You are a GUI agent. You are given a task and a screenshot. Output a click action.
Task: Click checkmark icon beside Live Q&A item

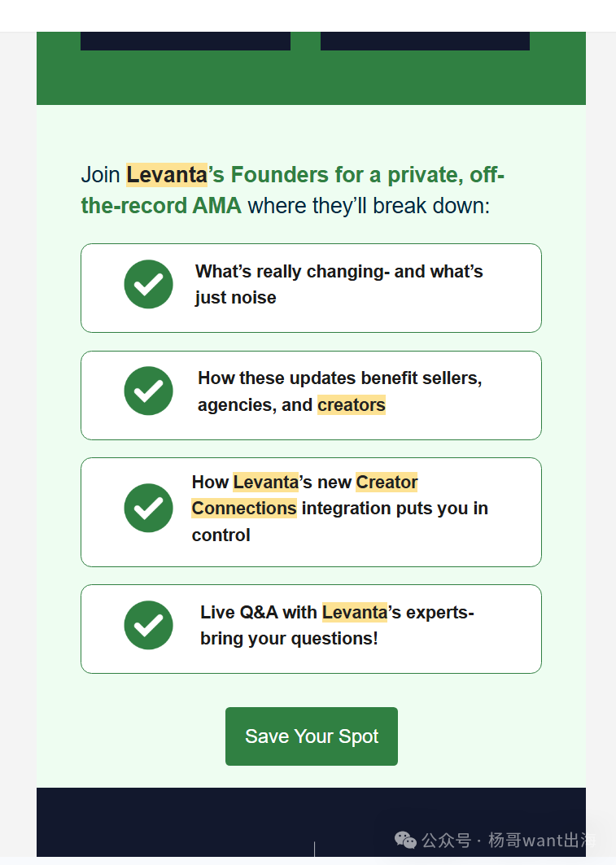coord(148,625)
